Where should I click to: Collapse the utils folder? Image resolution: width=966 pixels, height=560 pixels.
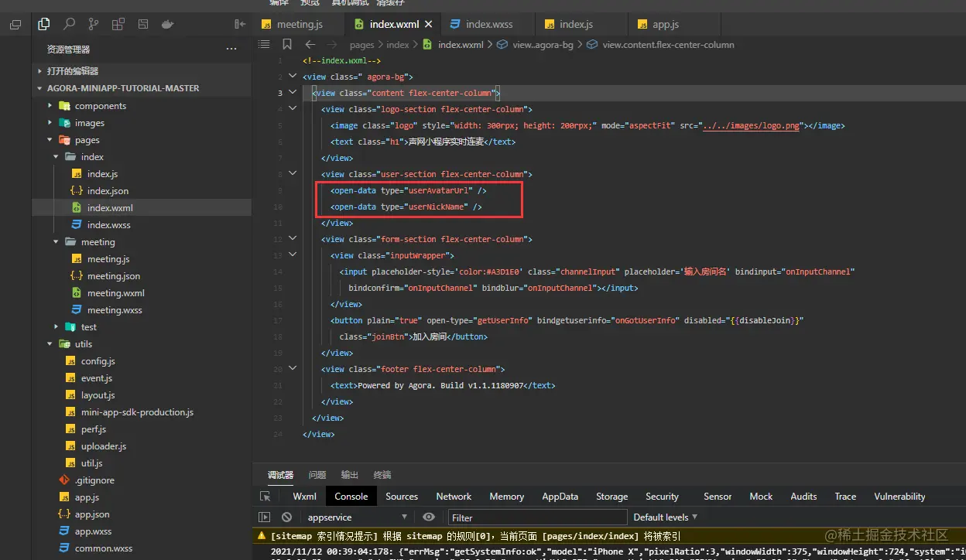pyautogui.click(x=142, y=344)
